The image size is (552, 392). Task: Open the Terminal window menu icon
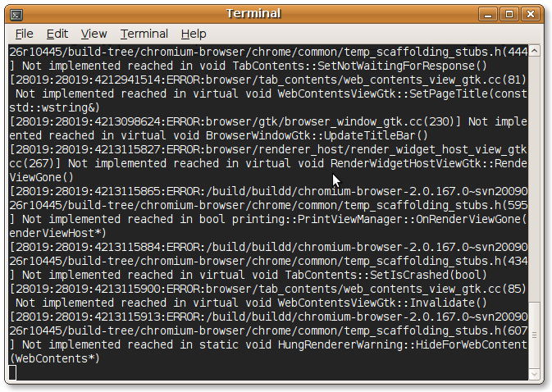click(x=16, y=13)
